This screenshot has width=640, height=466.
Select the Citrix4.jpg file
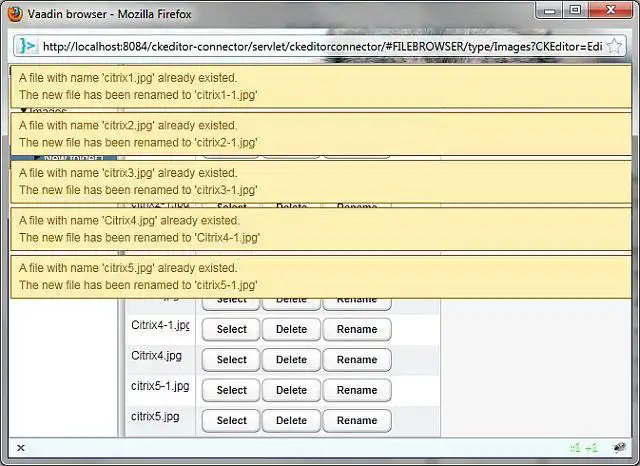click(x=231, y=360)
